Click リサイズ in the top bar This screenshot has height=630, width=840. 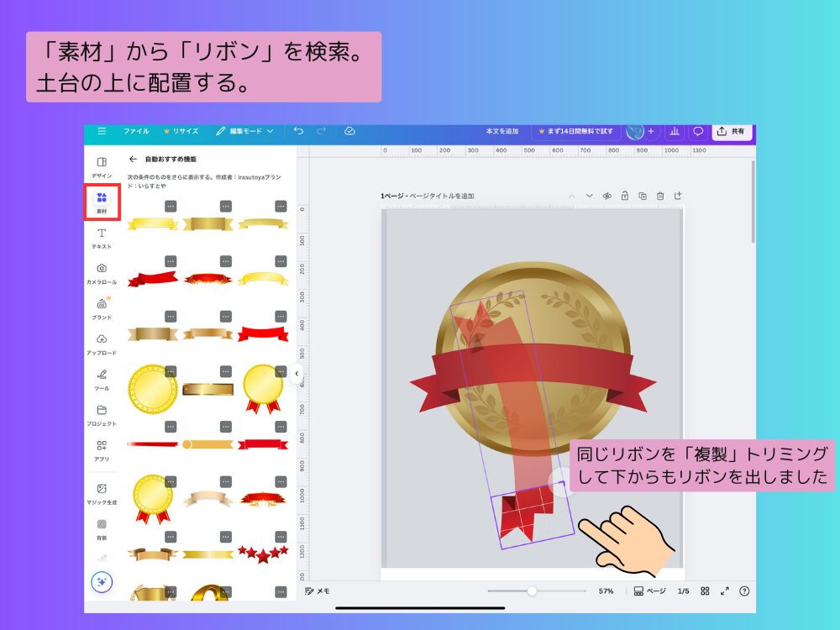coord(184,131)
